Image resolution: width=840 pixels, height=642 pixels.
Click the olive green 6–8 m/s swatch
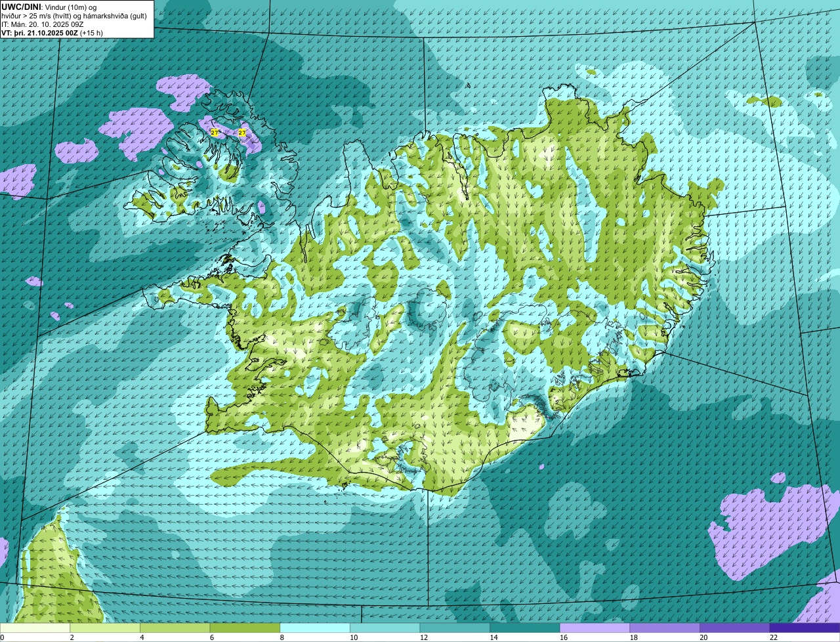pyautogui.click(x=245, y=628)
